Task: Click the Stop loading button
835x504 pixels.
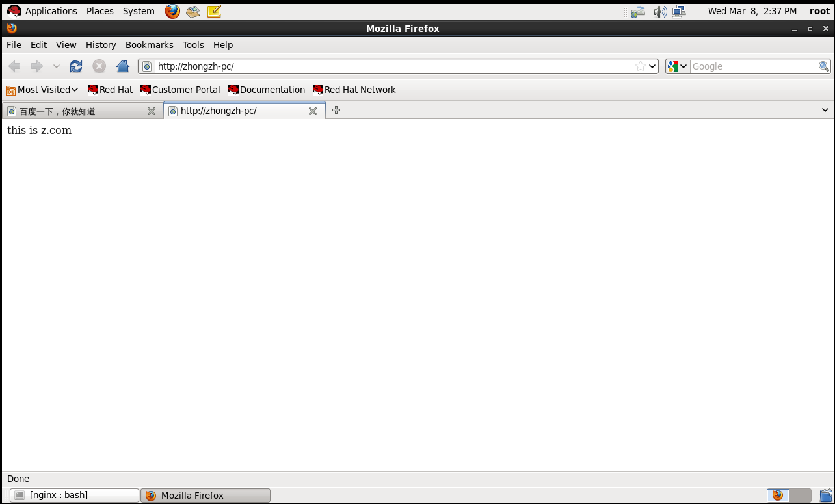Action: point(99,66)
